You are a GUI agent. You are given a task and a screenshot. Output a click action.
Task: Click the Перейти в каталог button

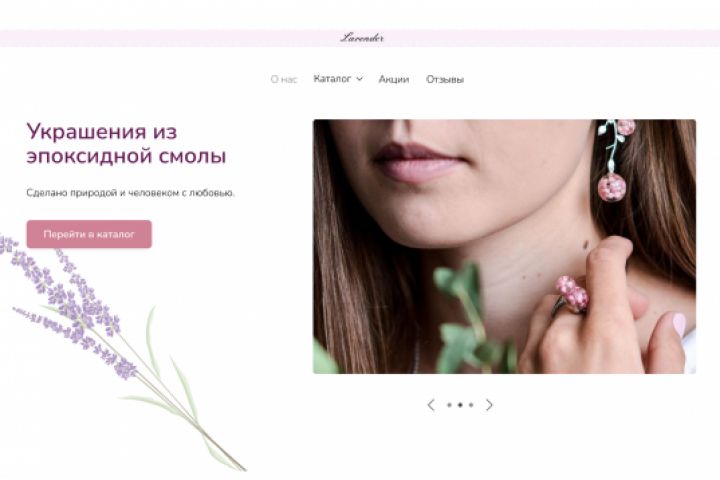tap(89, 234)
